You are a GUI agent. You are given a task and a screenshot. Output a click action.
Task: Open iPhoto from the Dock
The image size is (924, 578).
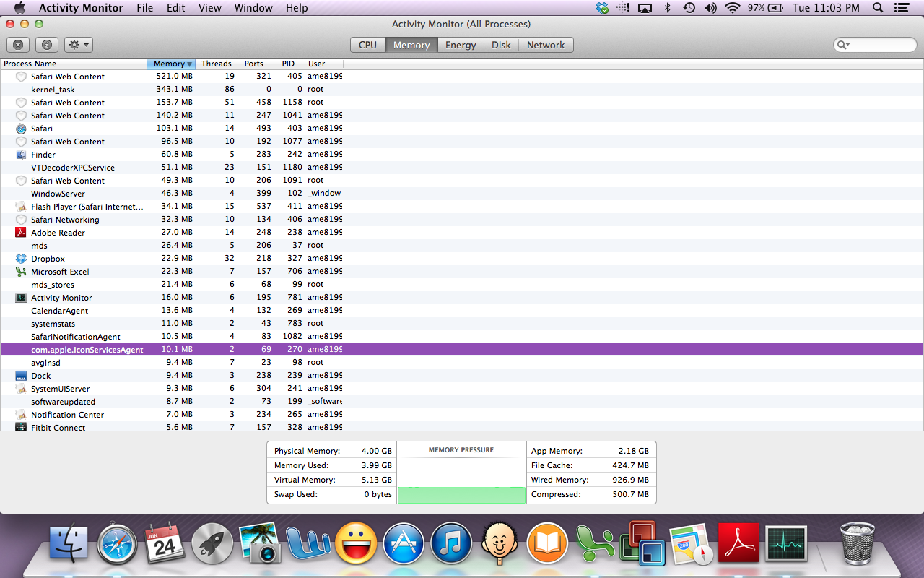tap(260, 543)
